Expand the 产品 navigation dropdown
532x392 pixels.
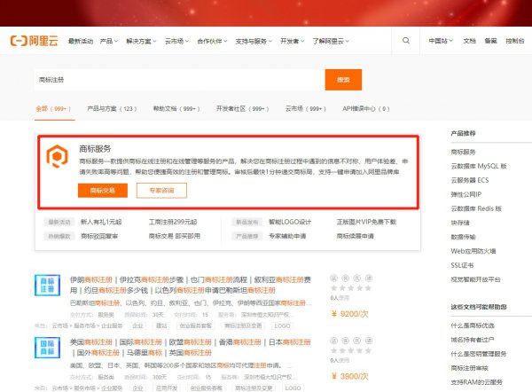point(108,41)
